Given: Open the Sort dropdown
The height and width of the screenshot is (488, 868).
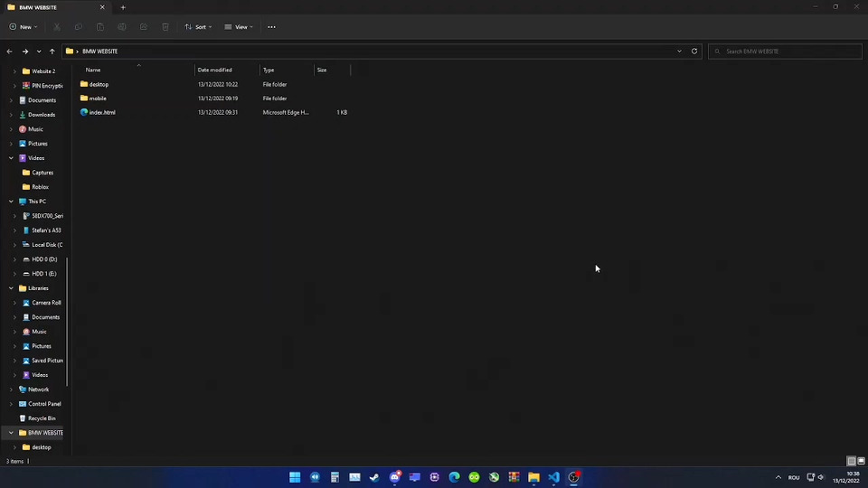Looking at the screenshot, I should tap(198, 26).
